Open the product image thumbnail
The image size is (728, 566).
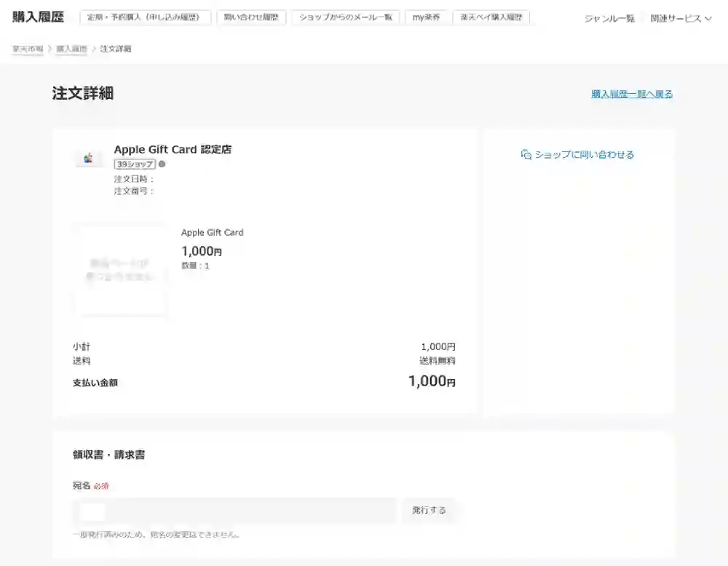point(120,270)
